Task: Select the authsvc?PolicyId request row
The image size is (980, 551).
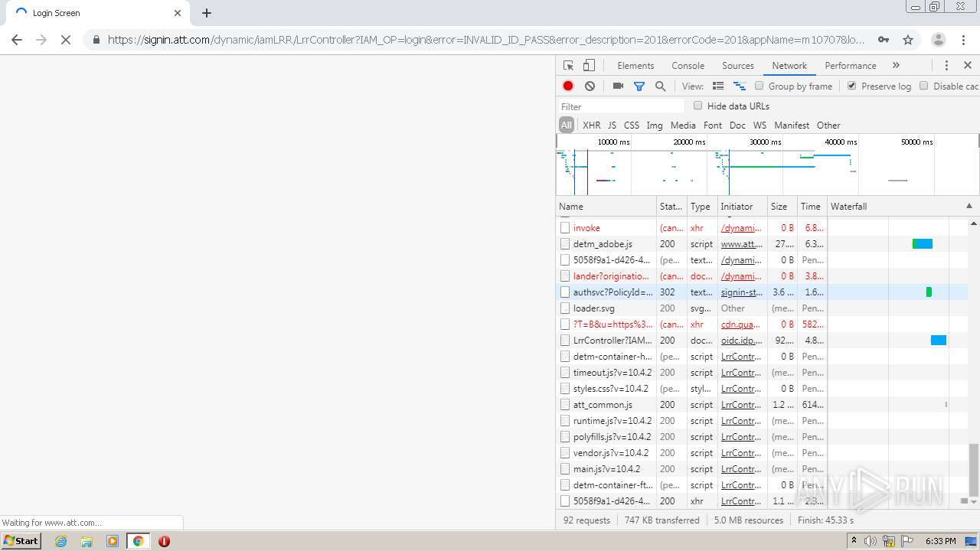Action: (762, 292)
